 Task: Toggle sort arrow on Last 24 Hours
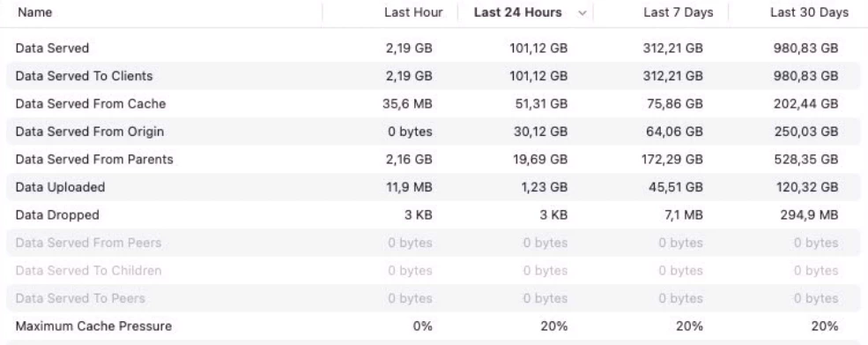pos(582,12)
